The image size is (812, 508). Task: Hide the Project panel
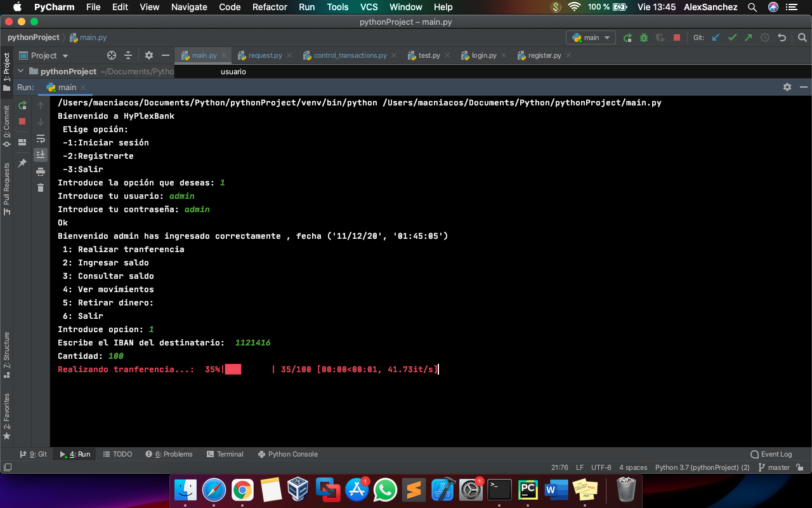166,55
